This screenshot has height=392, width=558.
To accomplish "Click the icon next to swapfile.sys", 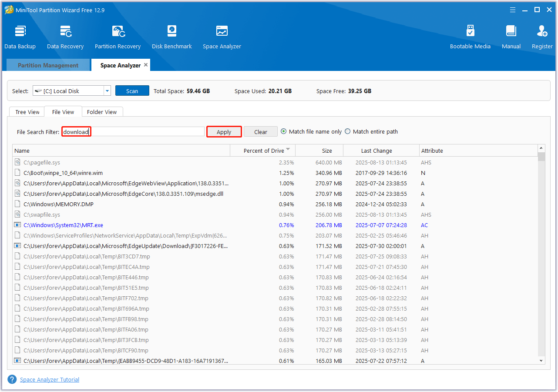I will pos(17,214).
